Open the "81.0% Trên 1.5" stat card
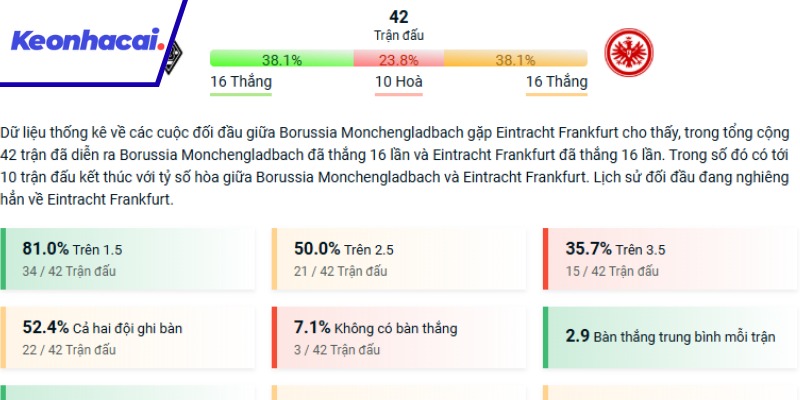This screenshot has height=400, width=800. click(128, 259)
